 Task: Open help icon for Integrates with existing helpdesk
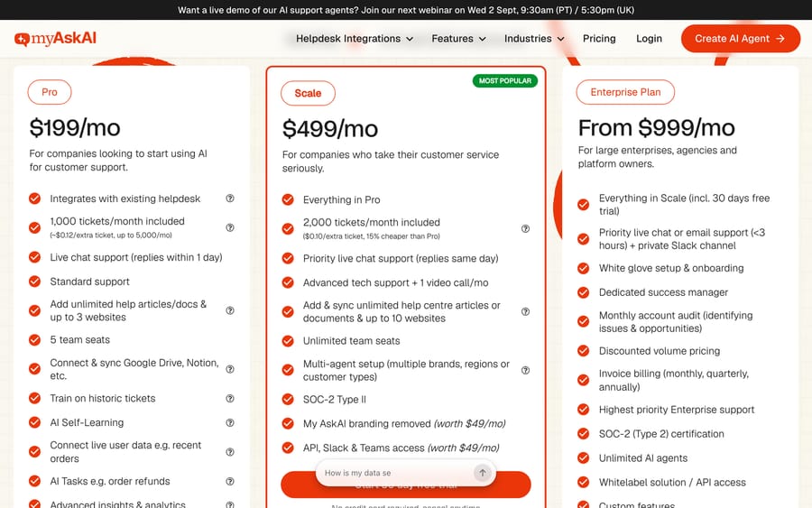point(230,199)
